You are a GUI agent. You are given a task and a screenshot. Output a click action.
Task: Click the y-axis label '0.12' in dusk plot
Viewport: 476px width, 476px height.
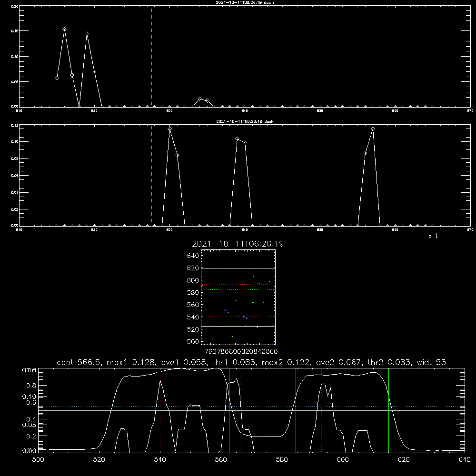pos(15,125)
